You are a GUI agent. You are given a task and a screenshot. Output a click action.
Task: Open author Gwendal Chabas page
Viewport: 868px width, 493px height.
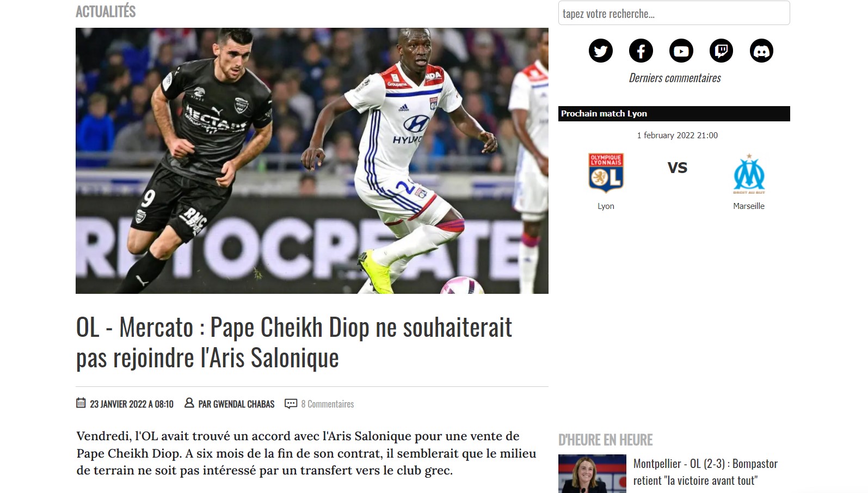pos(236,404)
